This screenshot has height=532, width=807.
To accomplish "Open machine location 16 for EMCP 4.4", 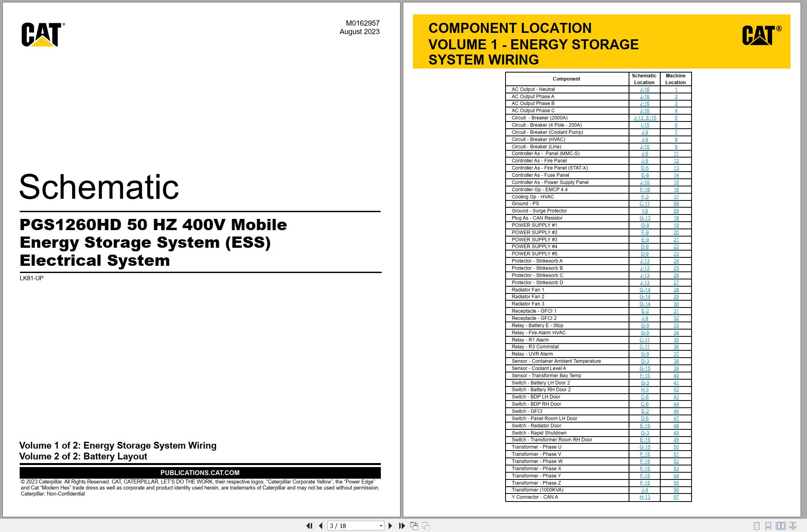I will pyautogui.click(x=676, y=190).
